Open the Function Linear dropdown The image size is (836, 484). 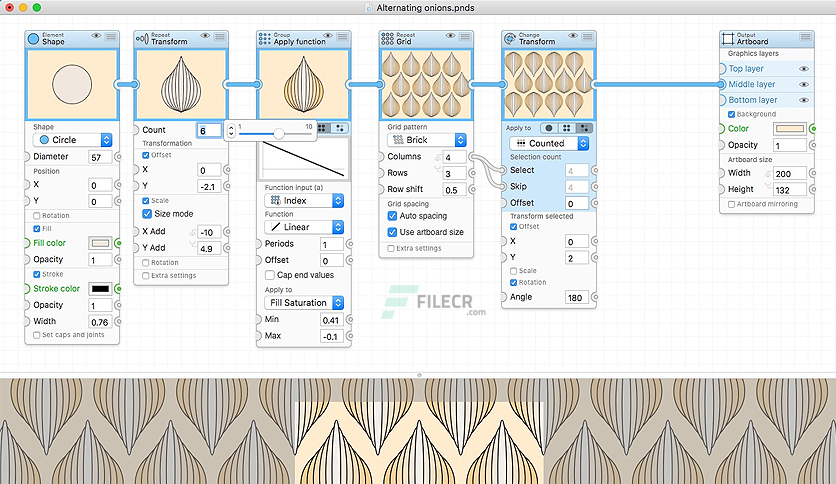(304, 227)
